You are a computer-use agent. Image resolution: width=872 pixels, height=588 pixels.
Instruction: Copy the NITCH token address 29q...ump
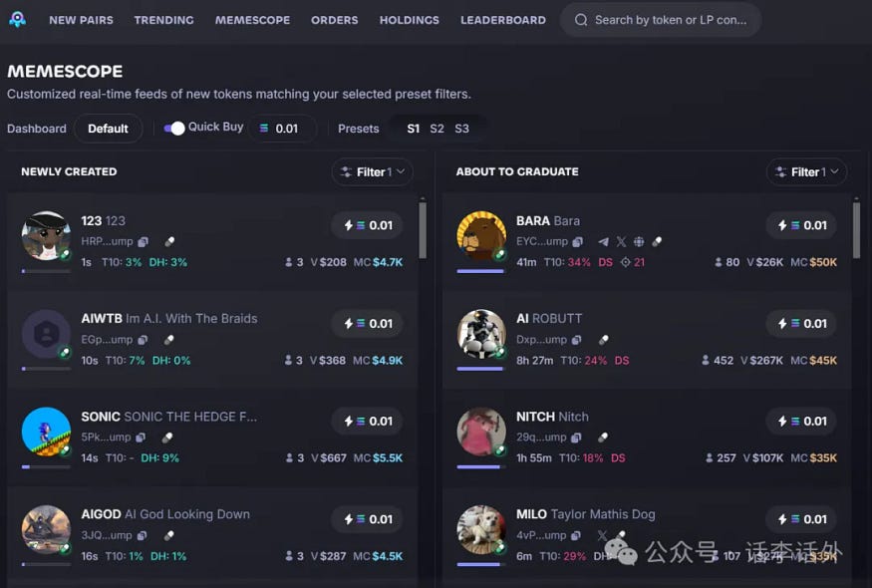tap(576, 438)
